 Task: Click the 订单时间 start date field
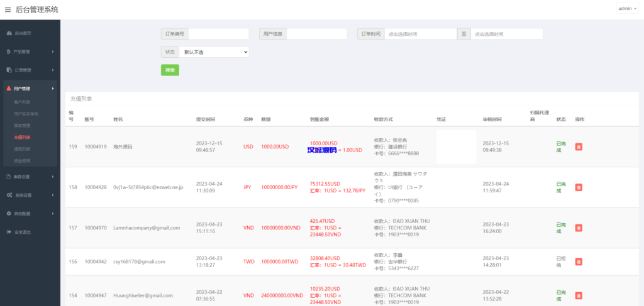point(420,34)
